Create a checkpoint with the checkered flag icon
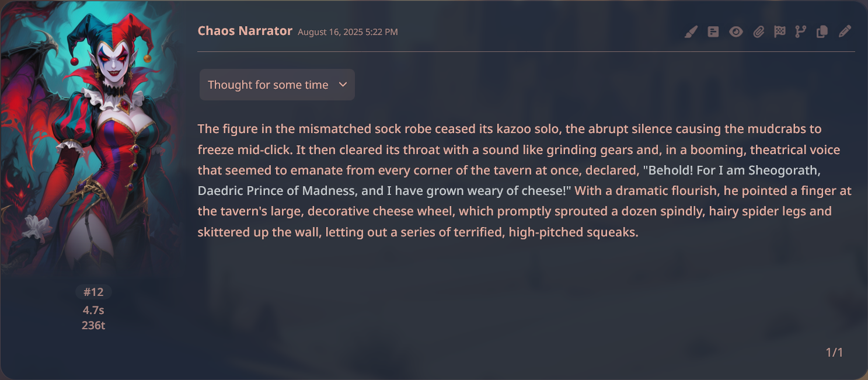868x380 pixels. pyautogui.click(x=780, y=32)
